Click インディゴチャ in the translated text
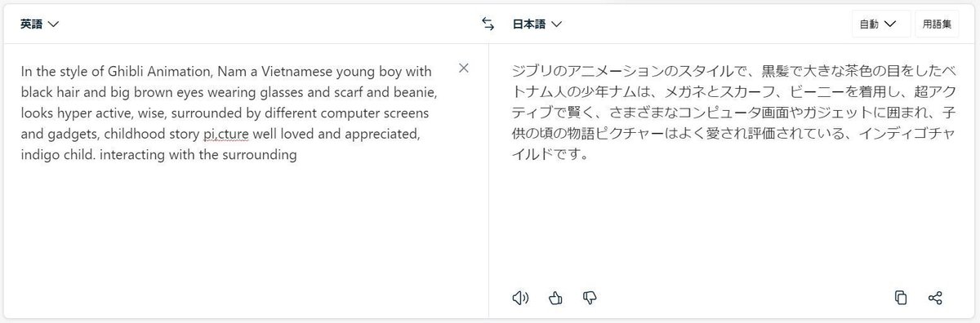Screen dimensions: 980x323 (x=907, y=132)
